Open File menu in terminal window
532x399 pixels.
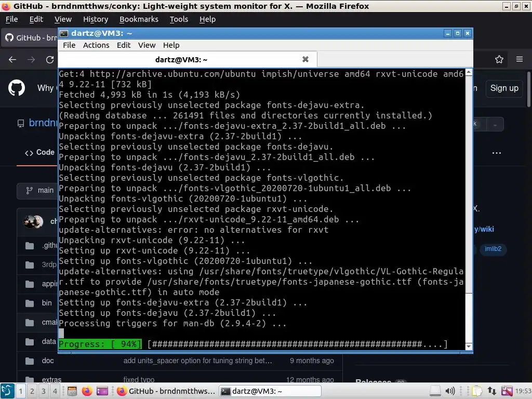point(69,45)
